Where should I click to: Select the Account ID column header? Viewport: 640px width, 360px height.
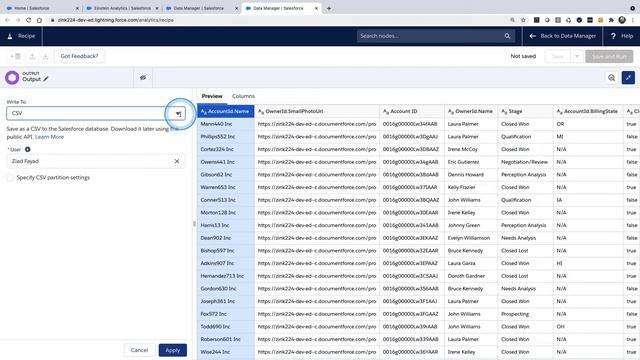pyautogui.click(x=412, y=111)
